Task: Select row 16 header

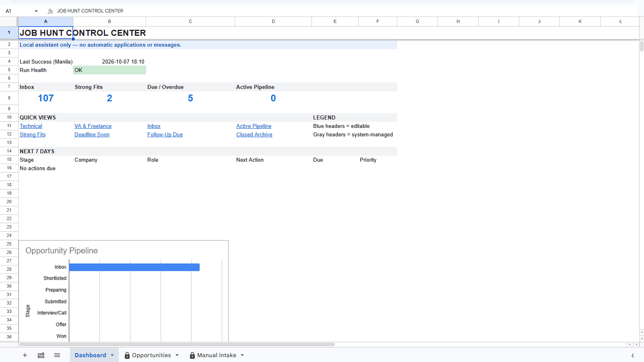Action: [x=9, y=168]
